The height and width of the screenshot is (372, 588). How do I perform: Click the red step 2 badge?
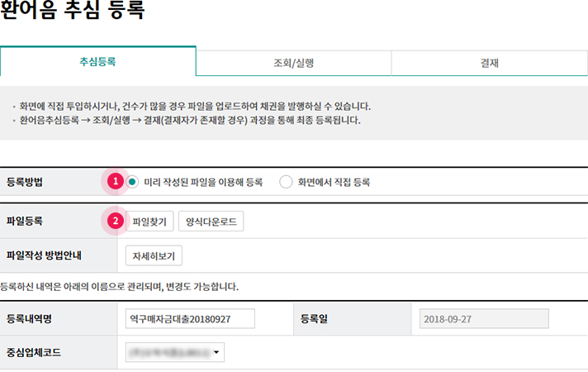pos(116,221)
